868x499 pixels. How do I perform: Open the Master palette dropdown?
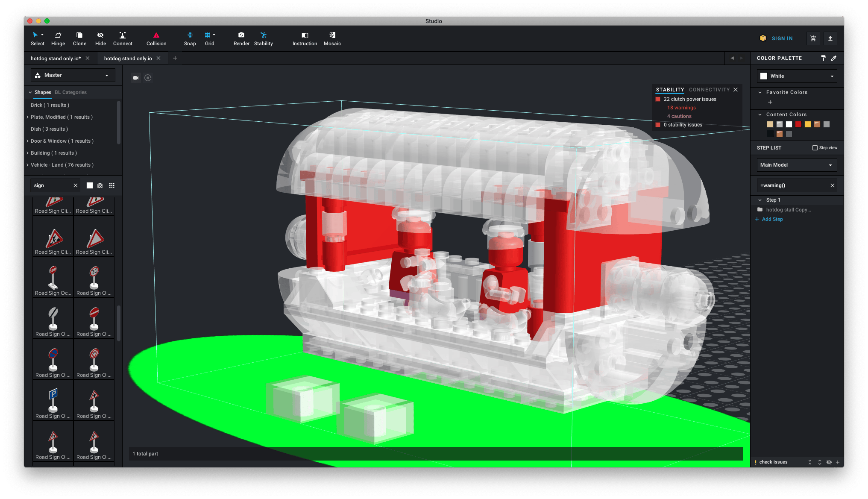point(73,75)
